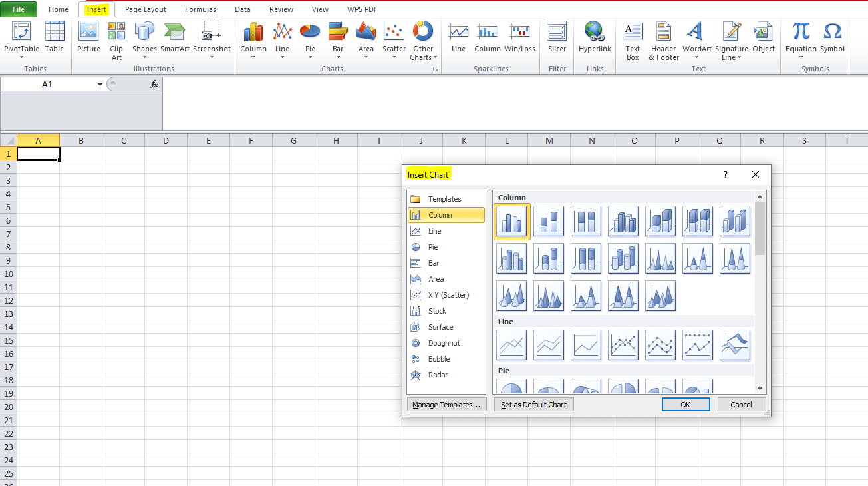Viewport: 868px width, 486px height.
Task: Select Templates in the chart category list
Action: (x=446, y=199)
